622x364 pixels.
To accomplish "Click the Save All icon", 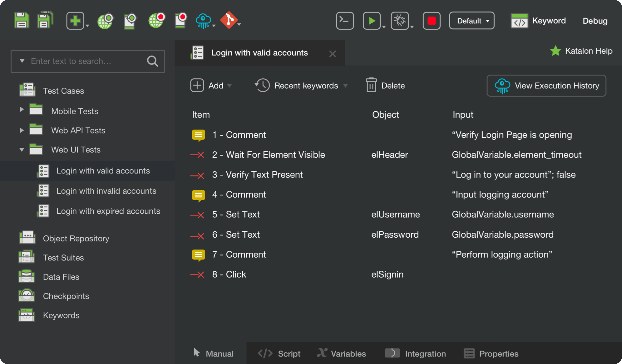I will coord(45,21).
